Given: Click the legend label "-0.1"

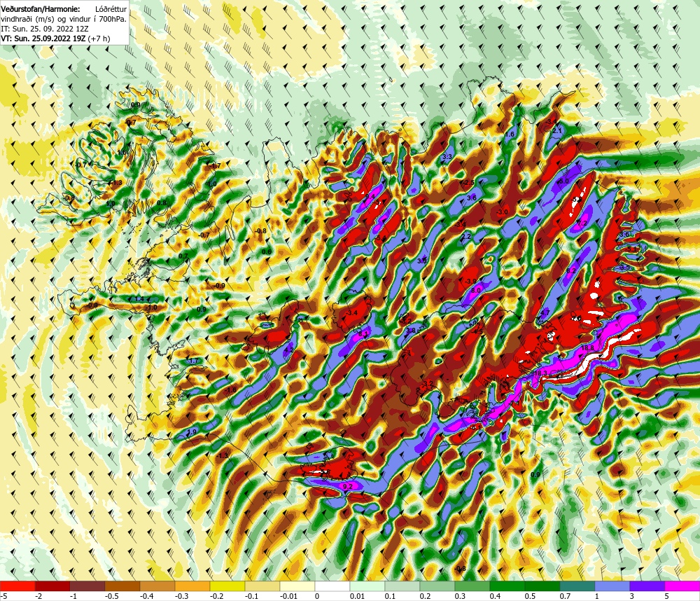Looking at the screenshot, I should pyautogui.click(x=252, y=596).
